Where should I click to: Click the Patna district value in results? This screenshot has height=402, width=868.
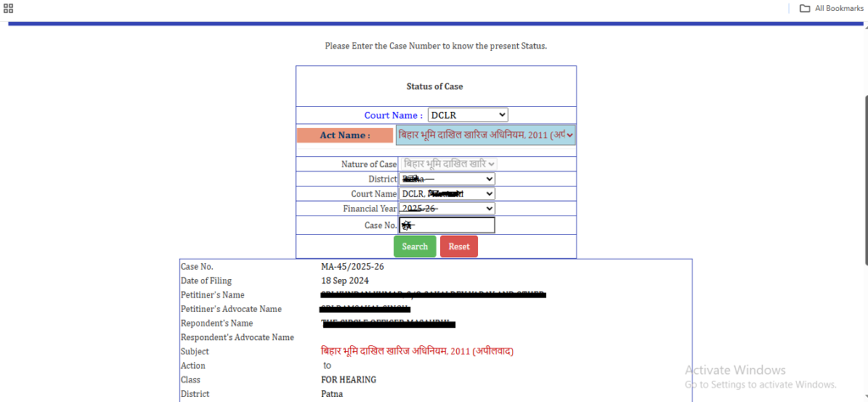pyautogui.click(x=332, y=394)
